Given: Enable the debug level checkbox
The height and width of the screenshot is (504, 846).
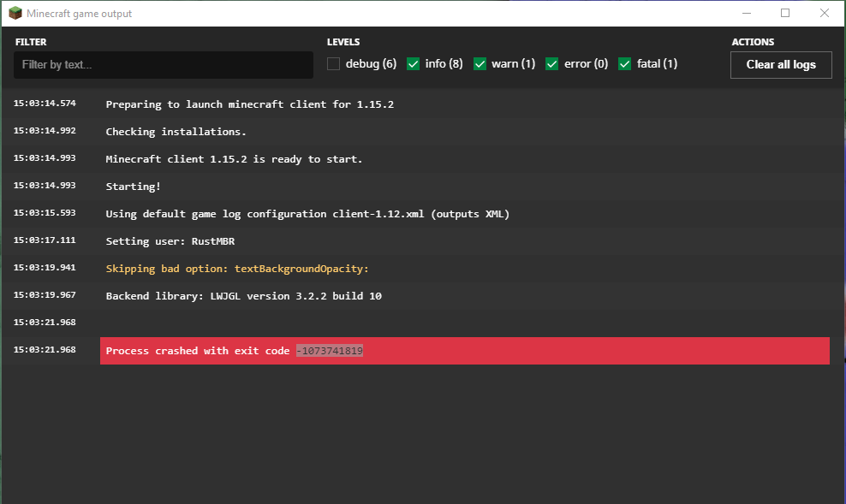Looking at the screenshot, I should point(333,63).
